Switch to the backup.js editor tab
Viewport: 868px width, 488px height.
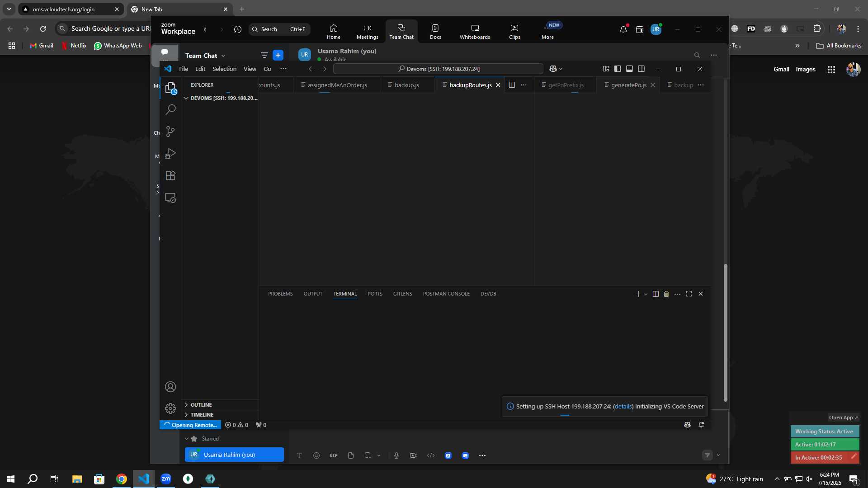point(406,85)
